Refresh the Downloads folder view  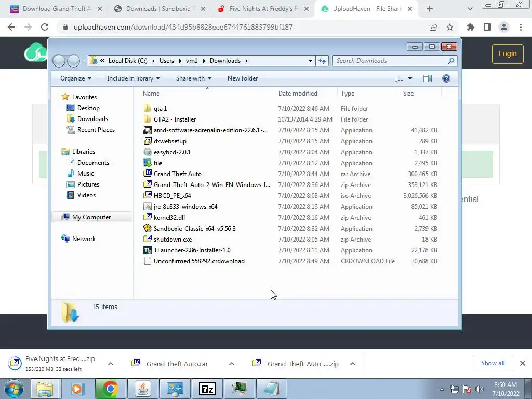tap(322, 61)
